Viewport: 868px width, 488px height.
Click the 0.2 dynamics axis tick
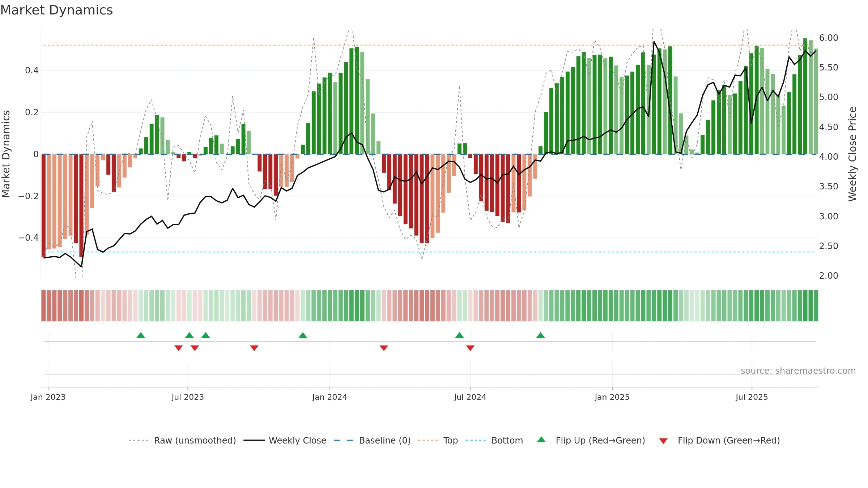coord(32,112)
